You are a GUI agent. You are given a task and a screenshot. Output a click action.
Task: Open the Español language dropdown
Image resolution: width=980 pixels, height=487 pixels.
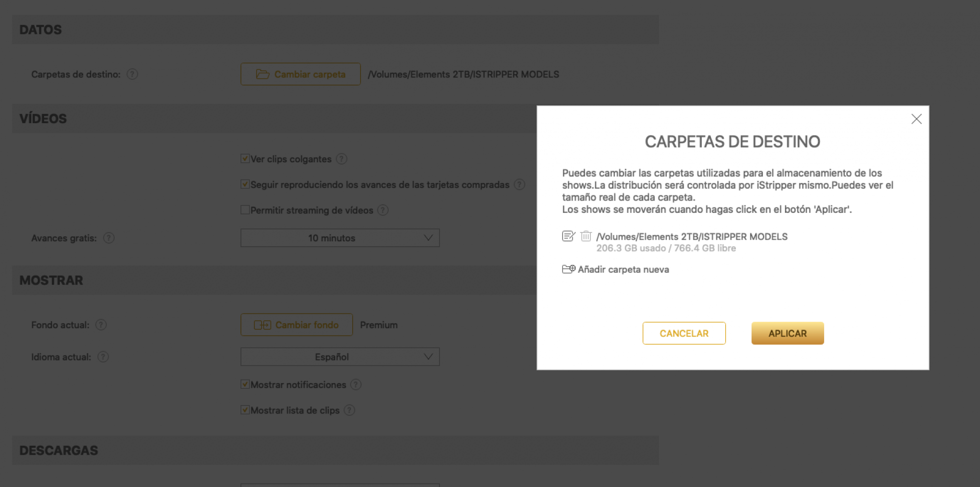pos(340,357)
